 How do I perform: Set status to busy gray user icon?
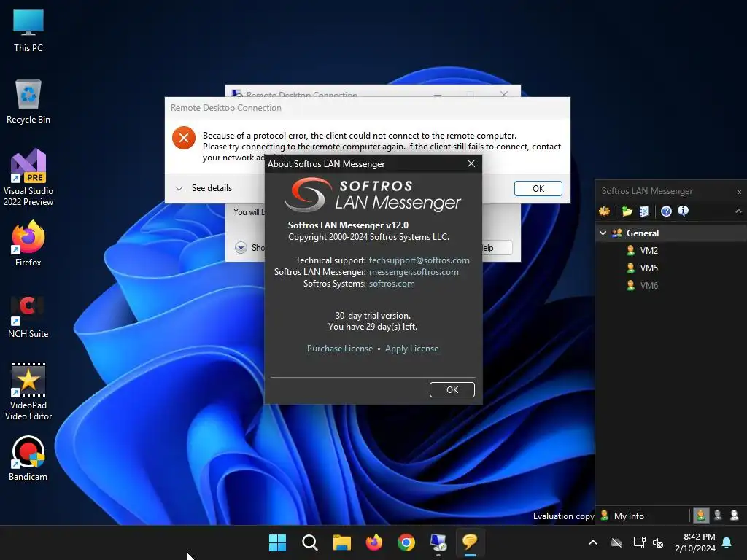pos(718,516)
